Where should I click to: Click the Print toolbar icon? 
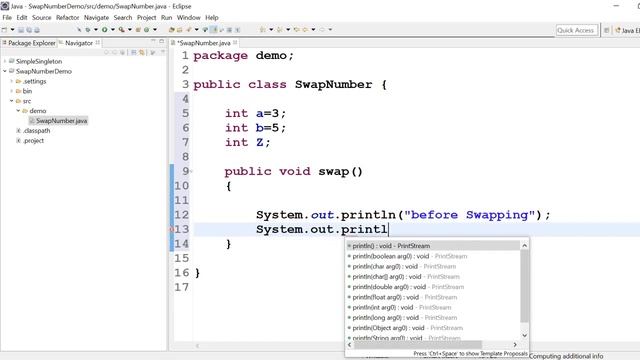coord(37,30)
